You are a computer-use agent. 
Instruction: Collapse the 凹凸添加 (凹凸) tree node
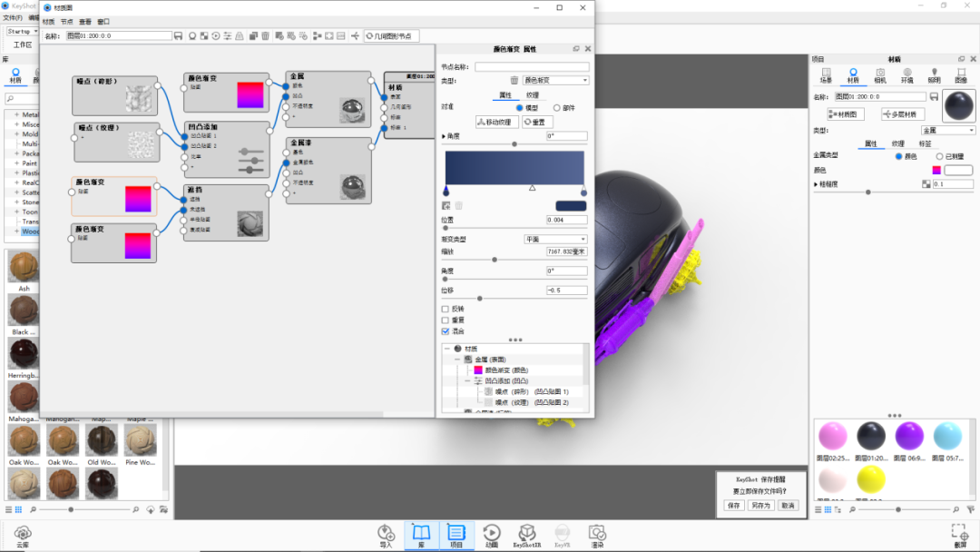click(467, 380)
